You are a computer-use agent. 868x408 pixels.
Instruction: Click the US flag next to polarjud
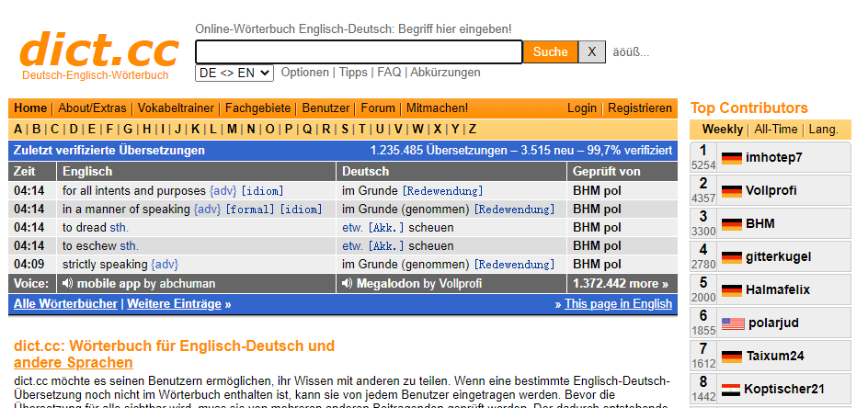[733, 323]
